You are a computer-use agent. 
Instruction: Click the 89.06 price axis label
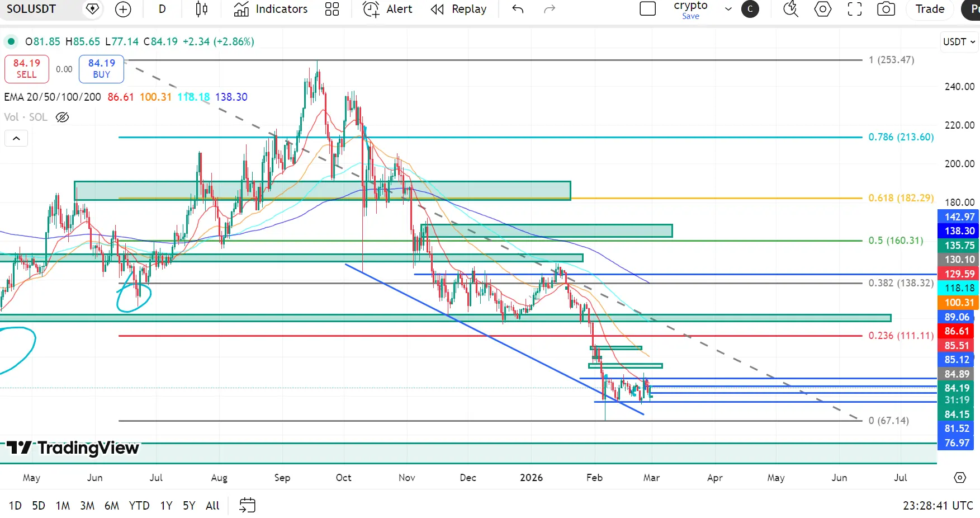(x=957, y=317)
